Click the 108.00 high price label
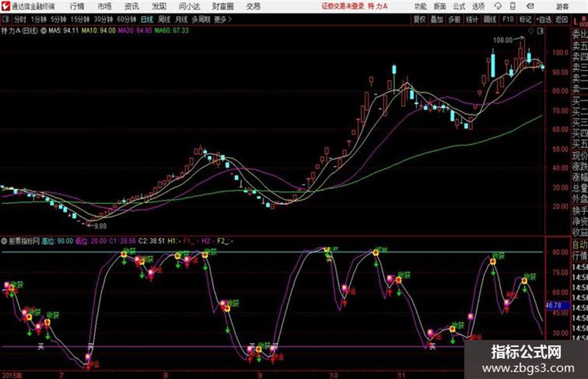 pos(503,40)
